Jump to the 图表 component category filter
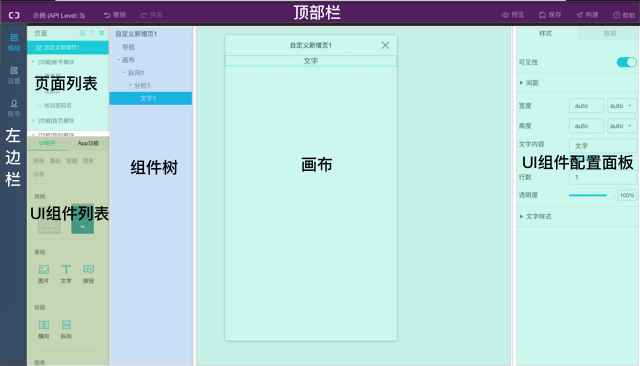 (x=88, y=161)
